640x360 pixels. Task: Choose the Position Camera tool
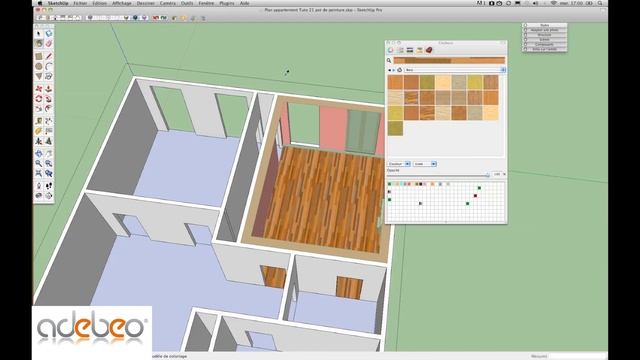(39, 186)
